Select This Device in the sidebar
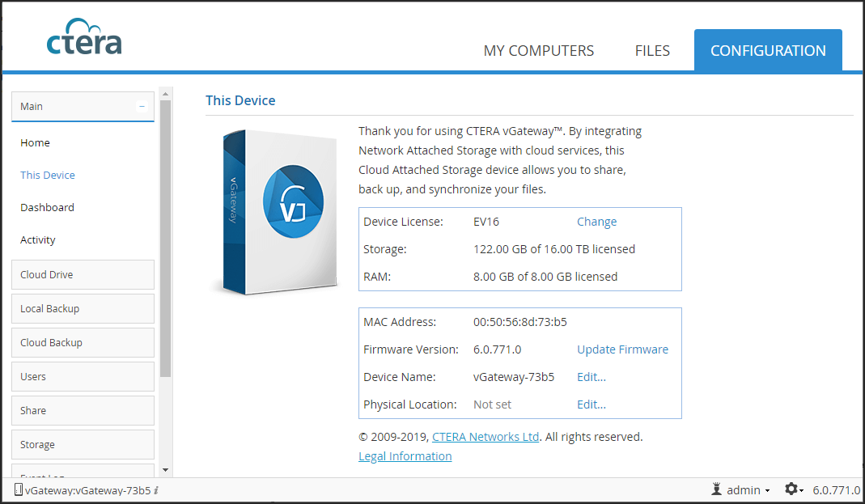Screen dimensions: 865x504 point(48,176)
